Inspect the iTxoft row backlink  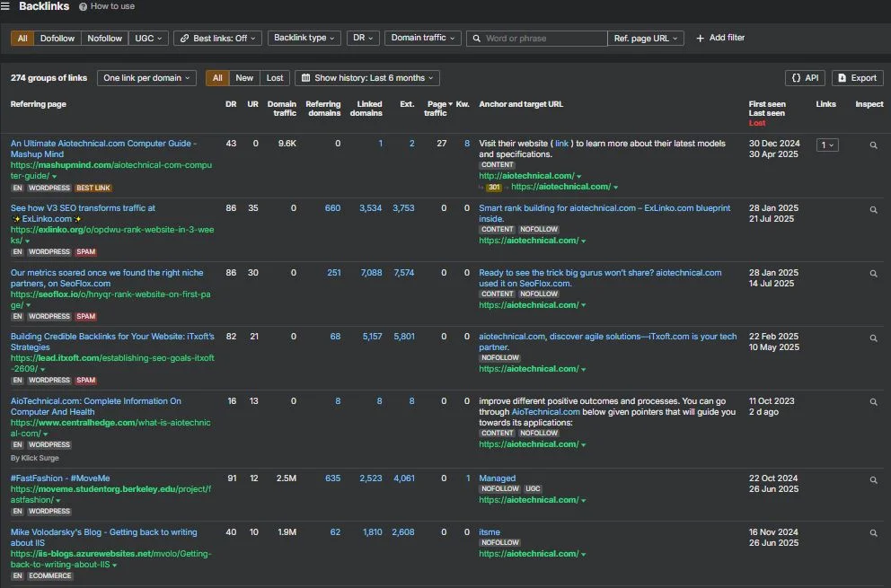pyautogui.click(x=873, y=338)
